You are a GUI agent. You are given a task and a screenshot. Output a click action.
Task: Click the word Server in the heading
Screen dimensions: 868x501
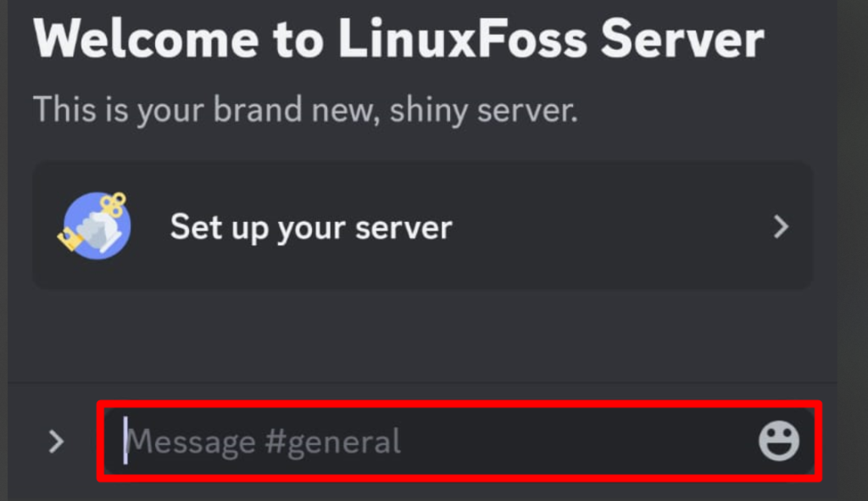point(682,39)
